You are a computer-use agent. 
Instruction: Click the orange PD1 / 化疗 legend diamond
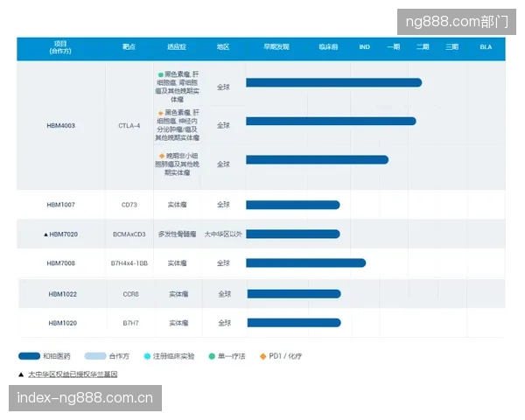[263, 356]
